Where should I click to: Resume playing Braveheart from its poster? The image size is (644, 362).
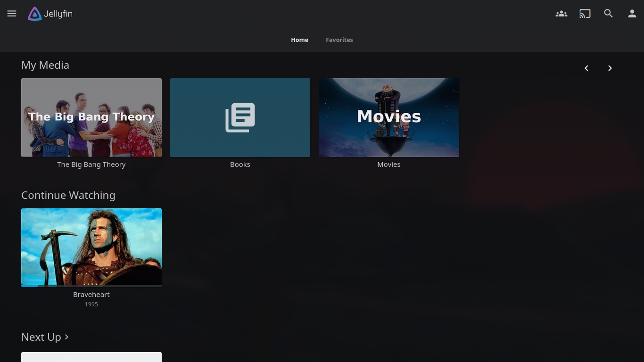(91, 245)
